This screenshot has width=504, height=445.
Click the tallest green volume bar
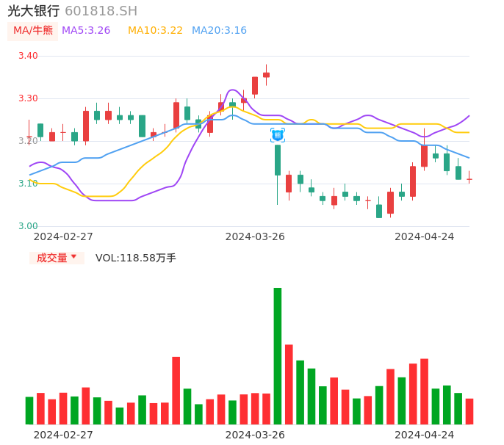278,355
